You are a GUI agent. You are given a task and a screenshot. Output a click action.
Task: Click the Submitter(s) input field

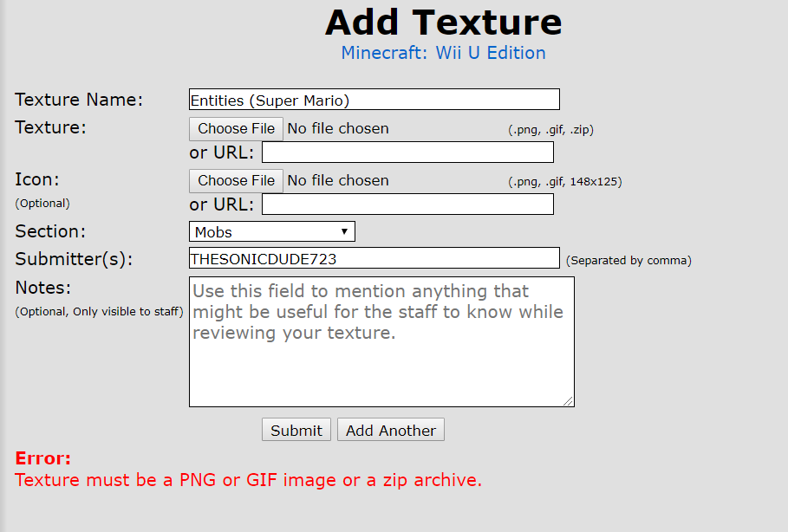(x=374, y=257)
